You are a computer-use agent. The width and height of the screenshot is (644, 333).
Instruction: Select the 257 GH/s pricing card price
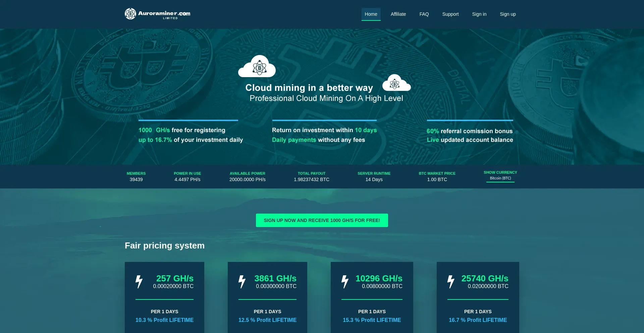173,286
